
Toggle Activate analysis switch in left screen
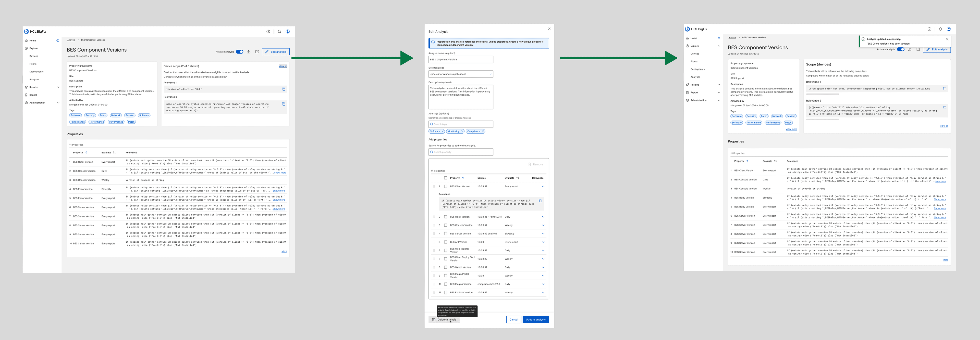point(240,52)
